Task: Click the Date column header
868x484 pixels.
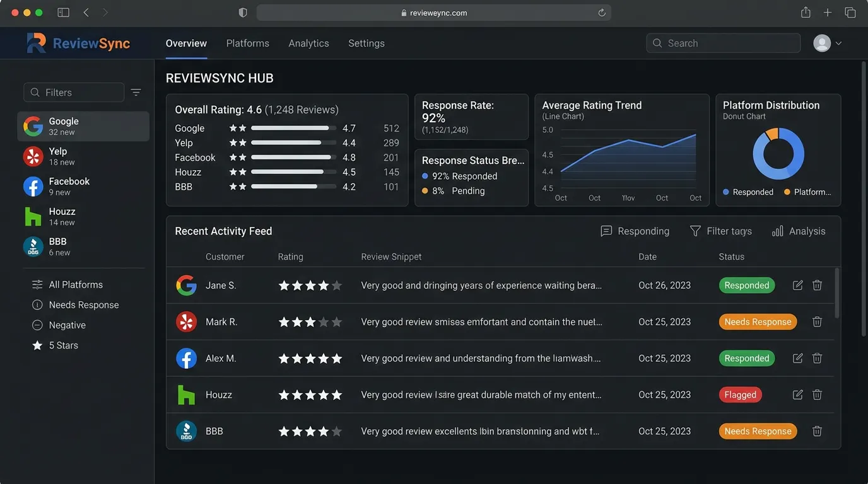Action: click(x=647, y=256)
